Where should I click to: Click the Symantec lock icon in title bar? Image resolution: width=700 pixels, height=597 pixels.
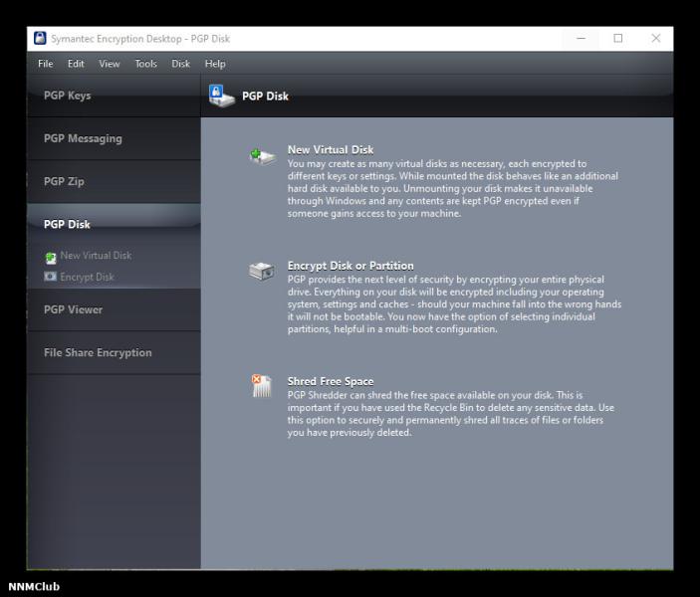40,39
